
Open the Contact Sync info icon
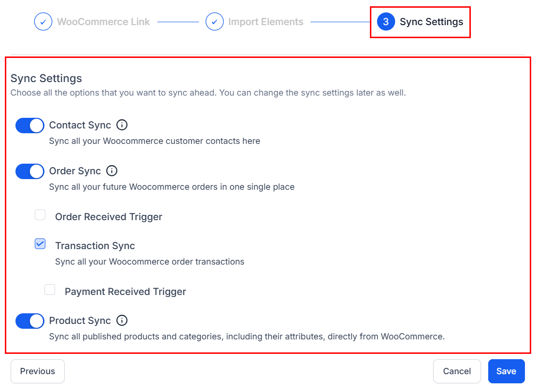[x=122, y=125]
